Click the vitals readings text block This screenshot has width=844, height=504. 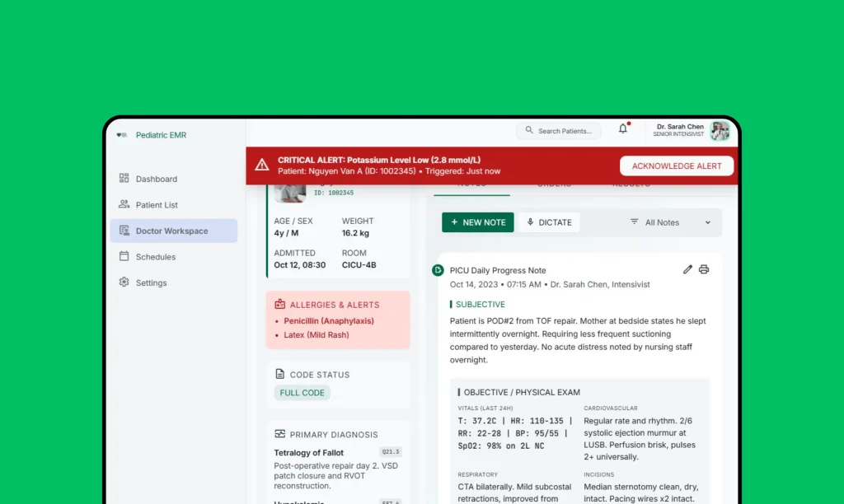coord(516,433)
